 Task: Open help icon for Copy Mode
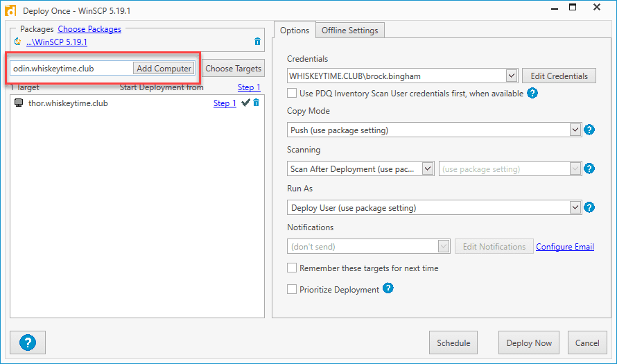coord(589,130)
